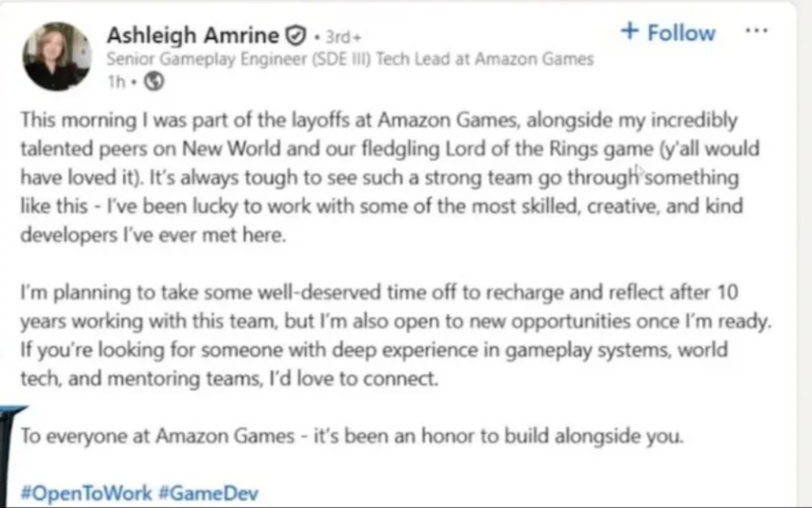Screen dimensions: 812x508
Task: Click the paragraph starting "This morning I was"
Action: (379, 177)
